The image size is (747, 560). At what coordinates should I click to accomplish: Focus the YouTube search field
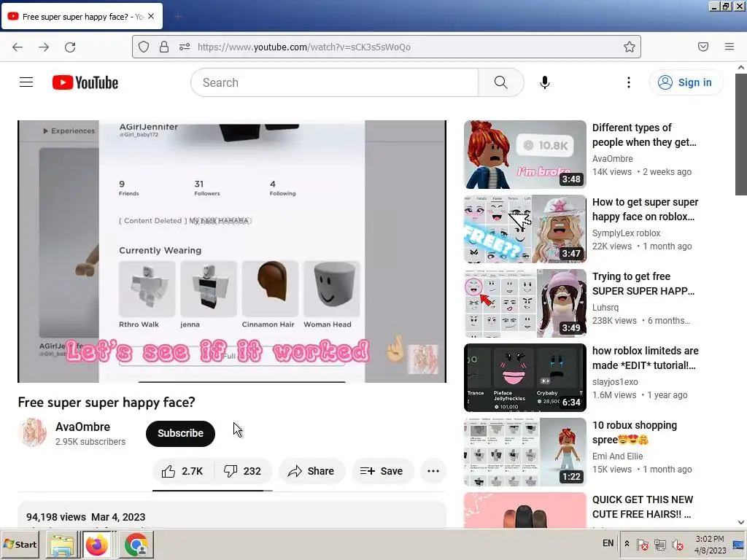(334, 82)
